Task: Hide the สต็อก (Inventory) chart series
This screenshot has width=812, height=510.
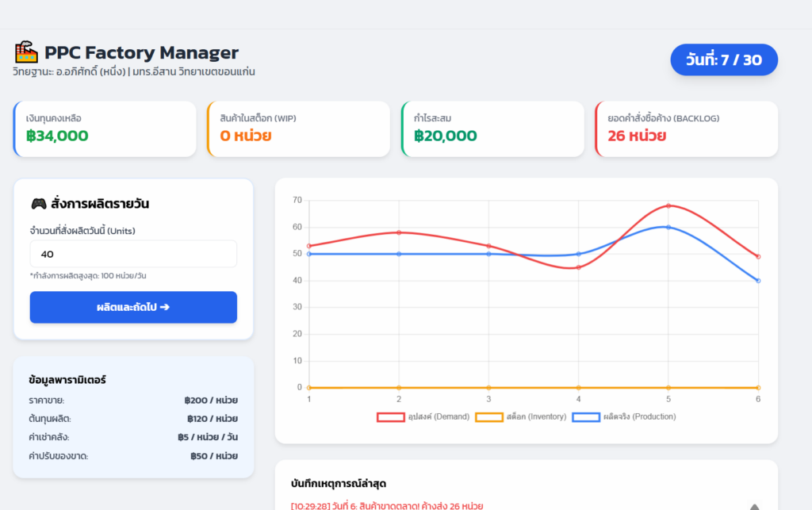Action: [519, 416]
